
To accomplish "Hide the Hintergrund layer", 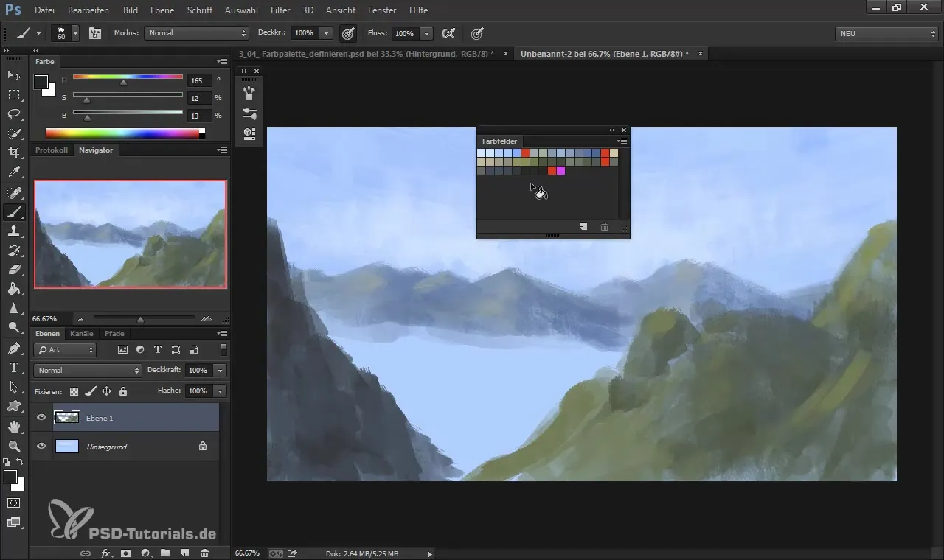I will coord(41,447).
